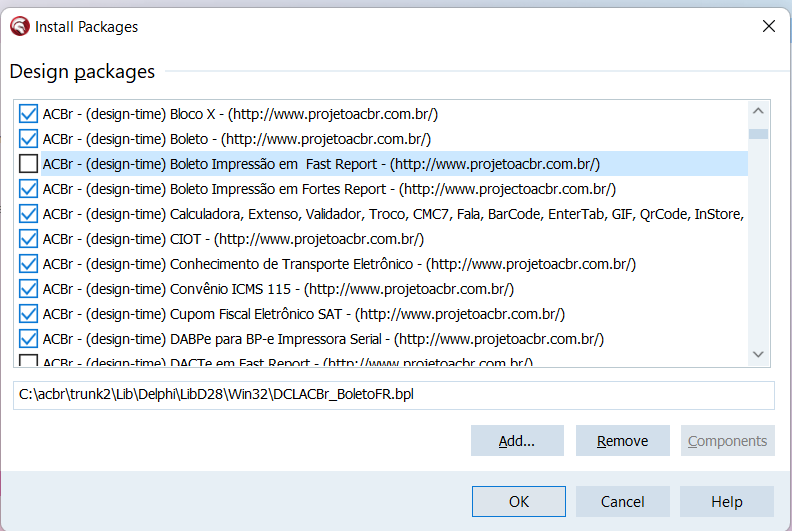Toggle Boleto Impressão em Fortes Report checkbox
Screen dimensions: 792x531
28,189
